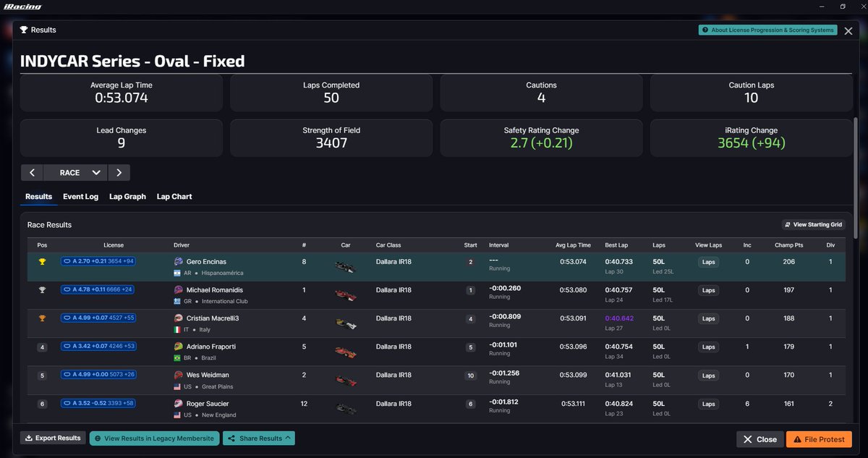Image resolution: width=868 pixels, height=458 pixels.
Task: Switch to the Lap Chart tab
Action: click(x=174, y=197)
